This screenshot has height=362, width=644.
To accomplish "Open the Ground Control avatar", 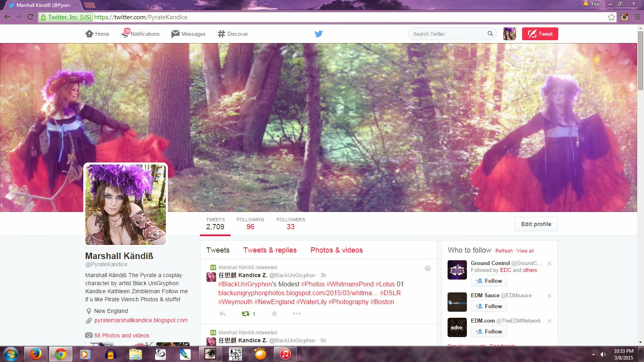I will (x=457, y=270).
